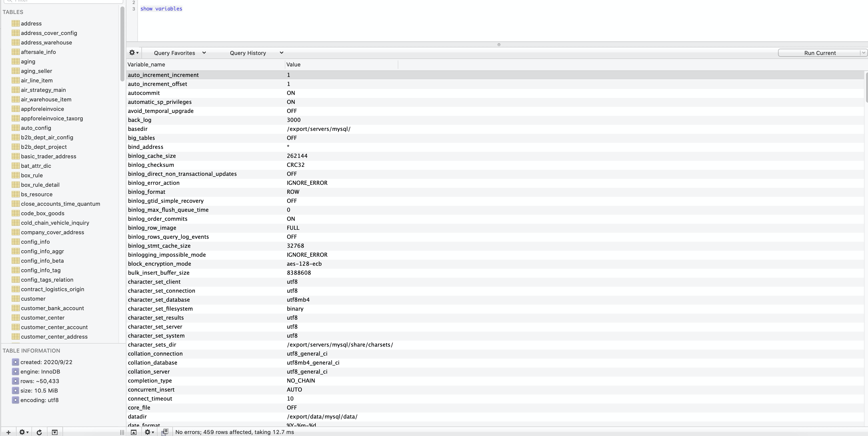Toggle the query editor pane visibility
The height and width of the screenshot is (436, 868).
click(133, 432)
